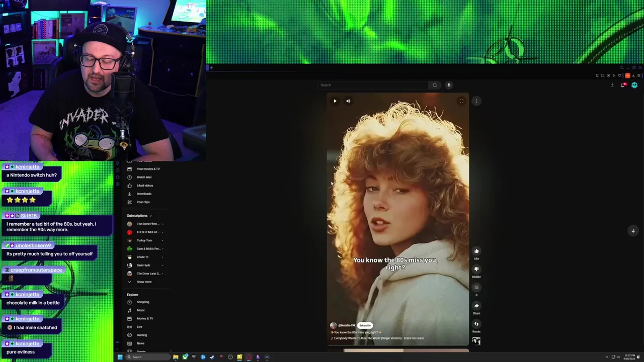Click in the YouTube search field

(x=373, y=85)
